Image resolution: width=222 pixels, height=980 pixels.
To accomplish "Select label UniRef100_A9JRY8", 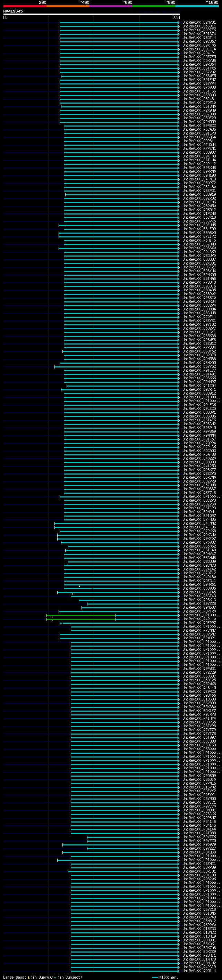I will click(x=199, y=714).
